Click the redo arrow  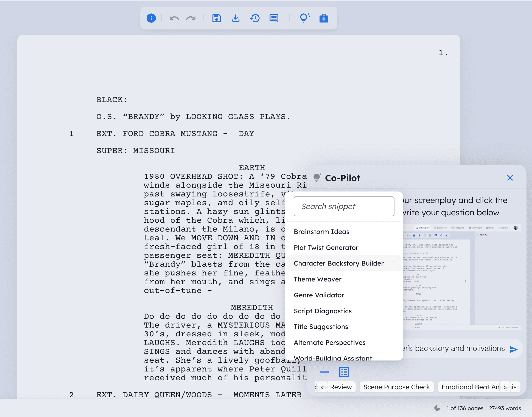coord(191,18)
